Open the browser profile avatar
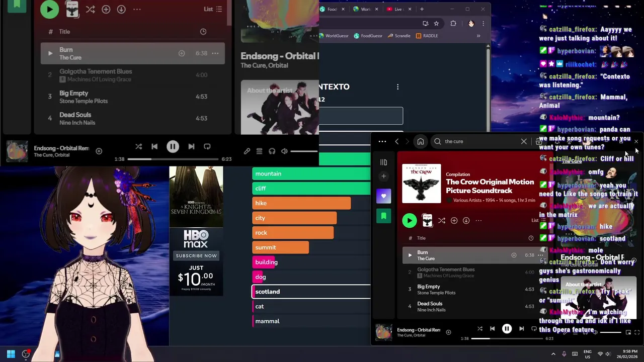Image resolution: width=644 pixels, height=362 pixels. [471, 23]
